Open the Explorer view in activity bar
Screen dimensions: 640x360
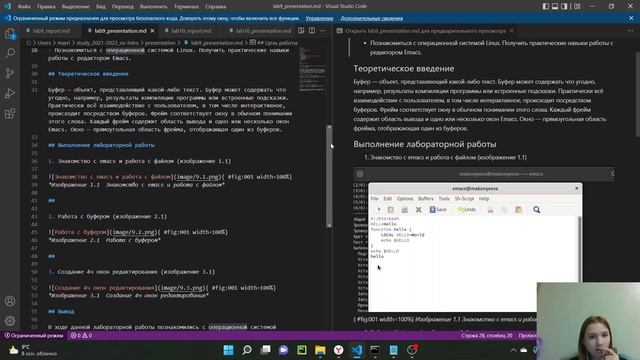pyautogui.click(x=10, y=34)
